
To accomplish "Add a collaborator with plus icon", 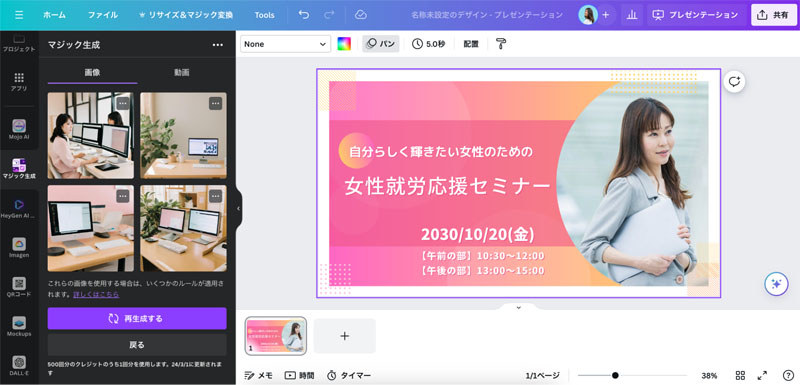I will coord(606,15).
